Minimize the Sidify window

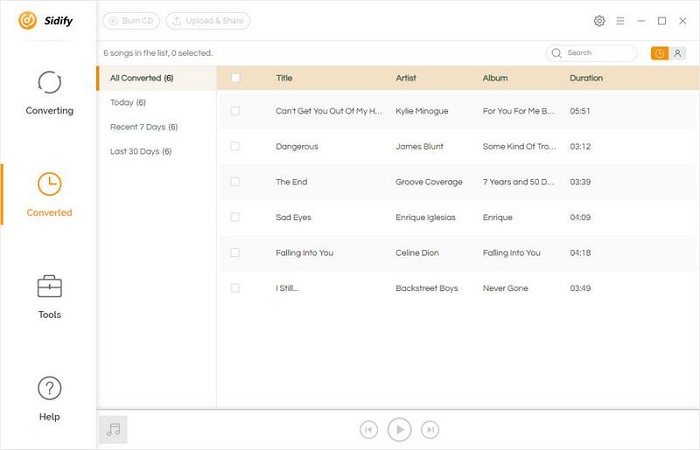click(x=641, y=21)
